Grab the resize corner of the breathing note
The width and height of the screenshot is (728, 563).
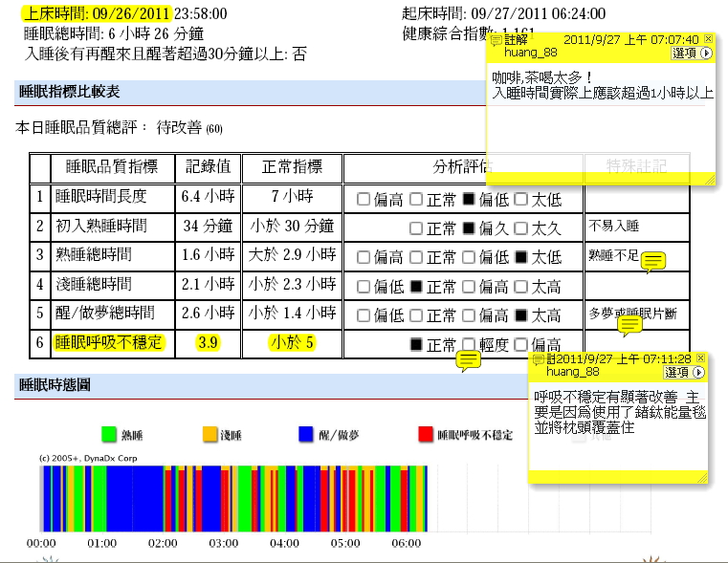[x=702, y=478]
